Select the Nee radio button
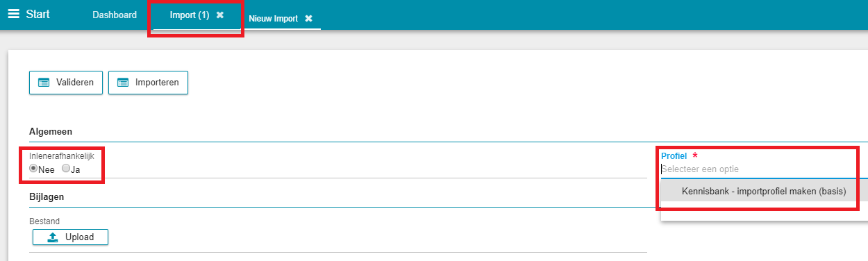Screen dimensions: 868x261 [x=33, y=169]
